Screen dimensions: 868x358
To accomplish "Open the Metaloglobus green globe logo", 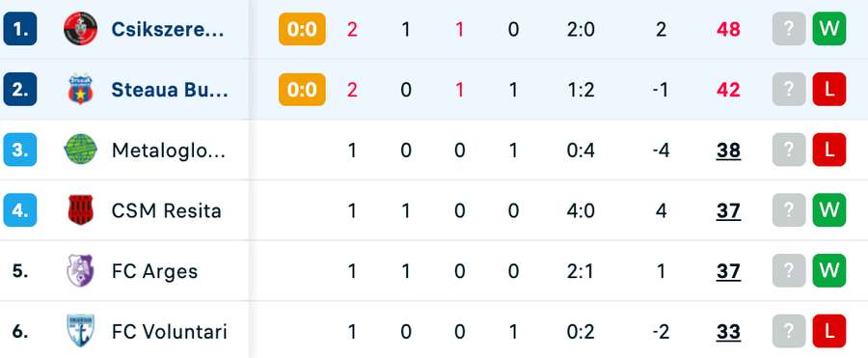I will (80, 150).
